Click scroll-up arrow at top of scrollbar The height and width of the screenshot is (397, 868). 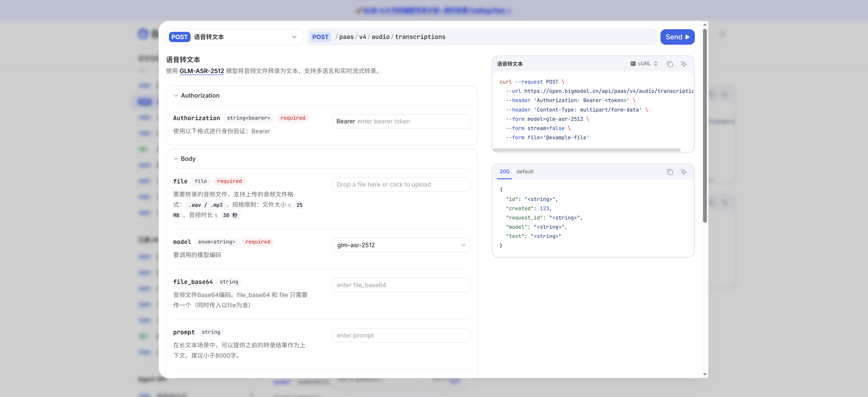[x=704, y=25]
